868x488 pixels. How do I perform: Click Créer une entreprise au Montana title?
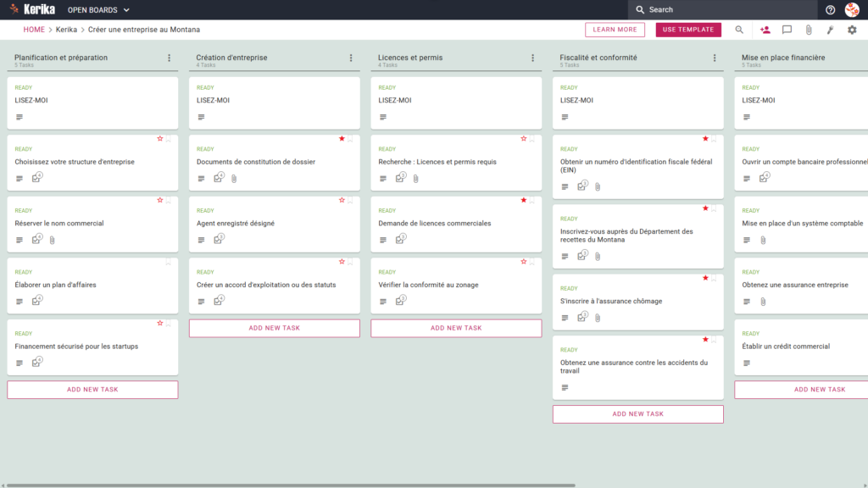coord(144,30)
